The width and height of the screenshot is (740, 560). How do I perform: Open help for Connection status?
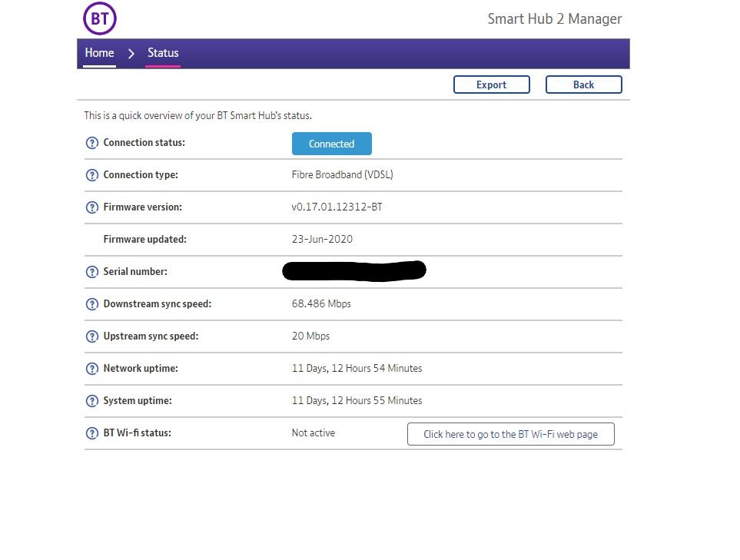[92, 143]
